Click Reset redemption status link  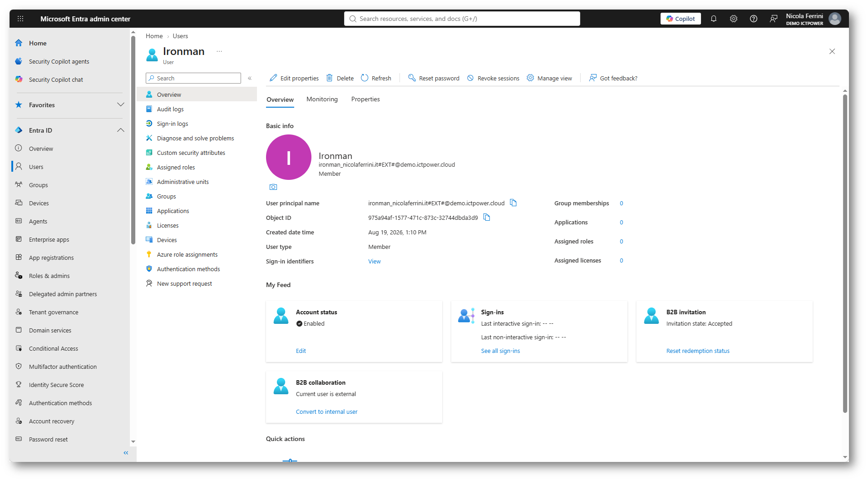coord(698,351)
